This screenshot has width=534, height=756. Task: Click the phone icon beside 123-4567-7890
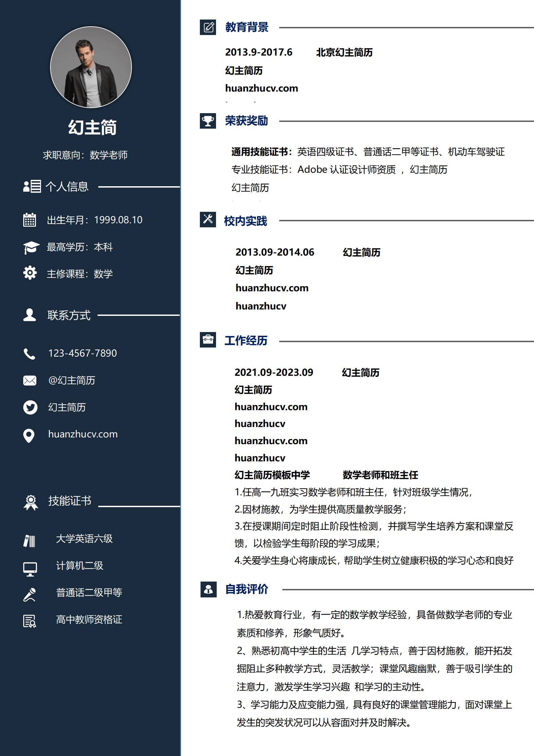29,354
